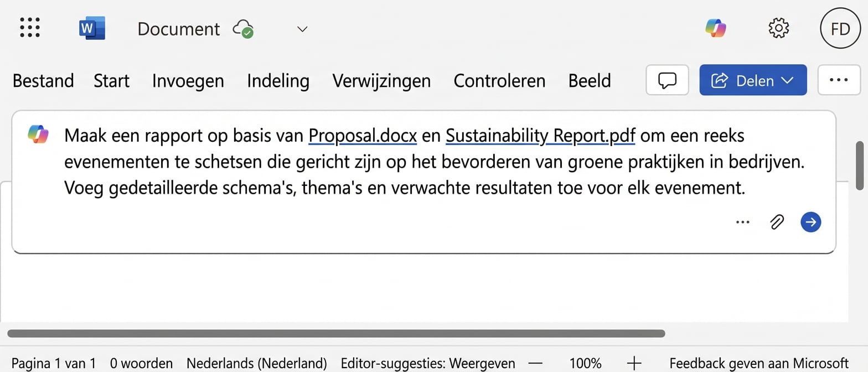The width and height of the screenshot is (868, 372).
Task: Check the cloud save status icon
Action: [x=244, y=29]
